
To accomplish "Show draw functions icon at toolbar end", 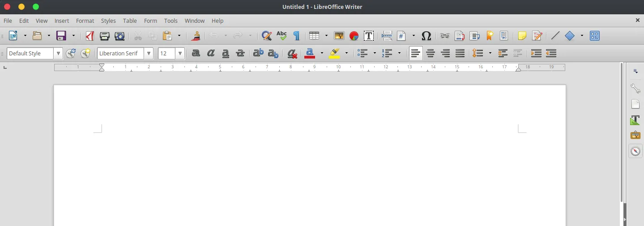I will 595,36.
